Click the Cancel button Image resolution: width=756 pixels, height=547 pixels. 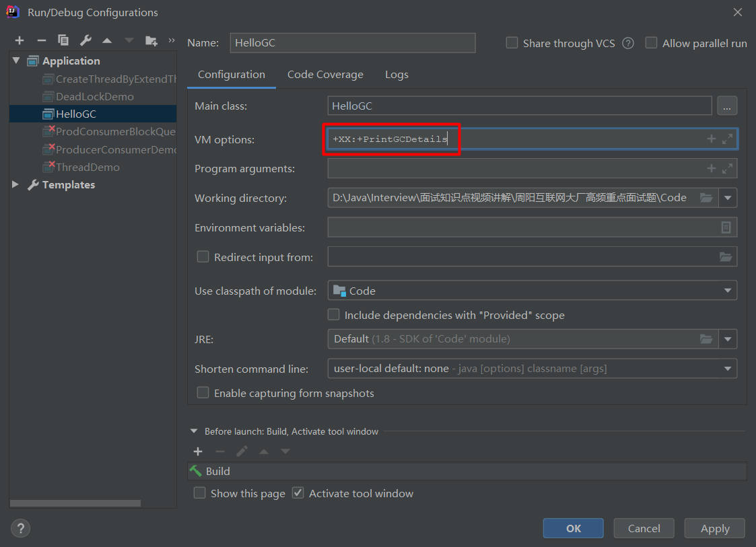click(644, 529)
